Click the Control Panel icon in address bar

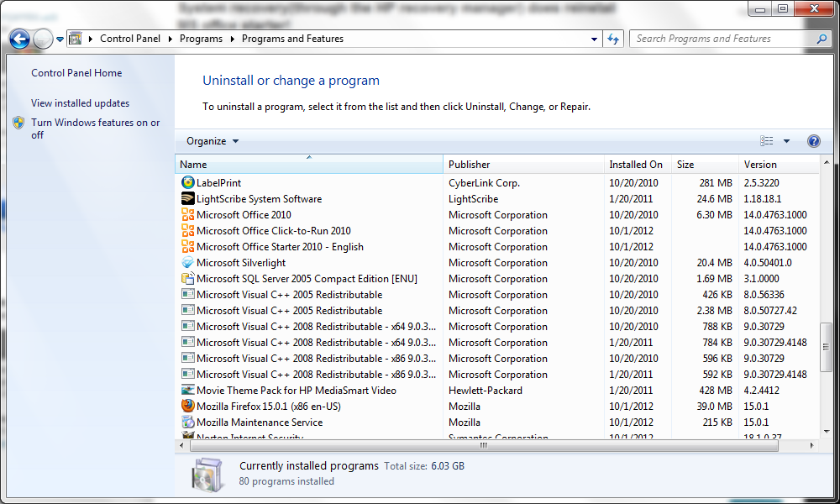(76, 39)
